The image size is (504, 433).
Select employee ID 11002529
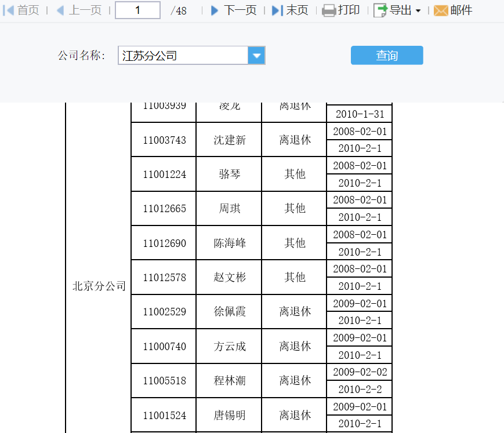(x=164, y=312)
